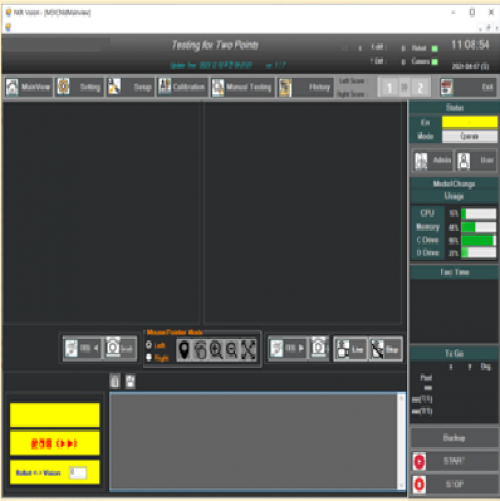
Task: Switch to score view 1
Action: coord(389,88)
